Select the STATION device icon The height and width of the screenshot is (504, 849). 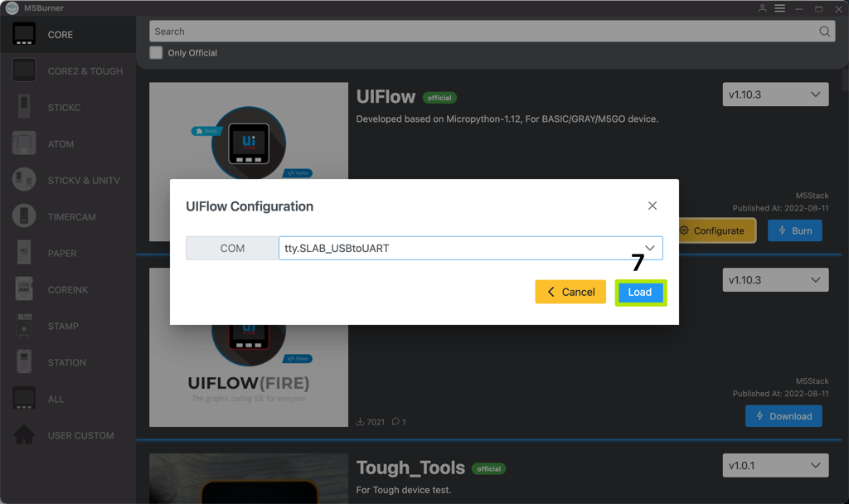tap(24, 361)
